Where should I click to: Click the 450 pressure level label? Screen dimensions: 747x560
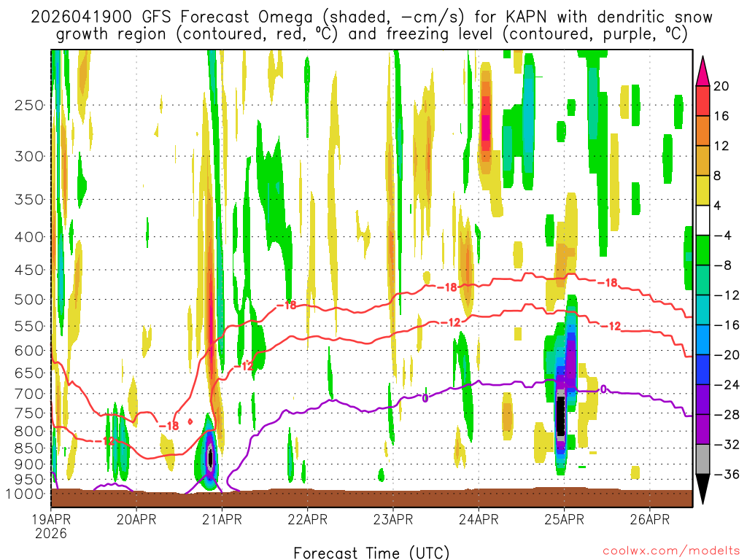coord(29,270)
